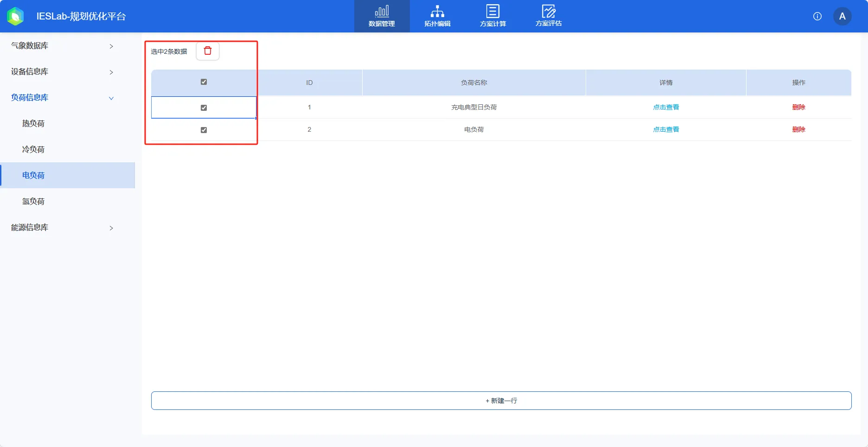Screen dimensions: 868x447
Task: Click the 新建一行 button
Action: point(501,401)
